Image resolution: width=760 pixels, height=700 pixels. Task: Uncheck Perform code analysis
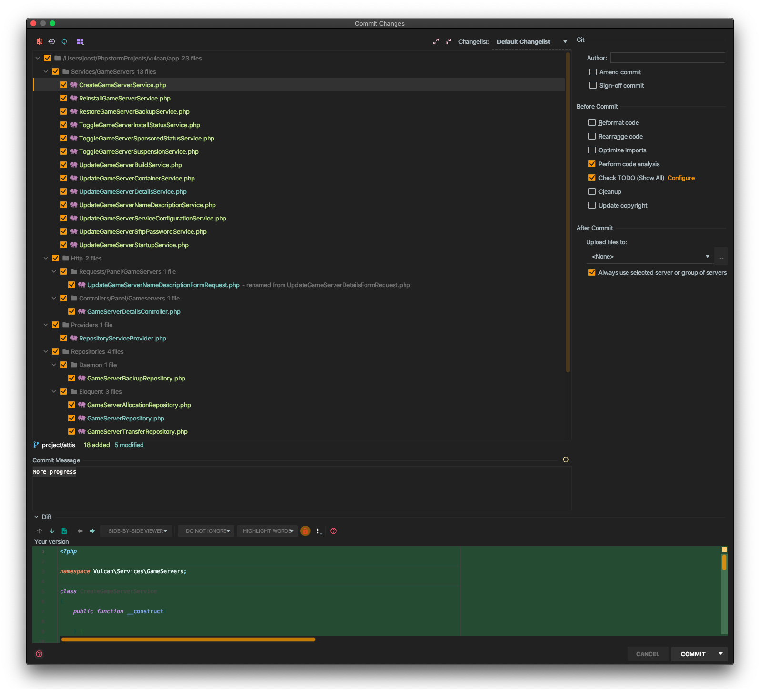click(592, 164)
